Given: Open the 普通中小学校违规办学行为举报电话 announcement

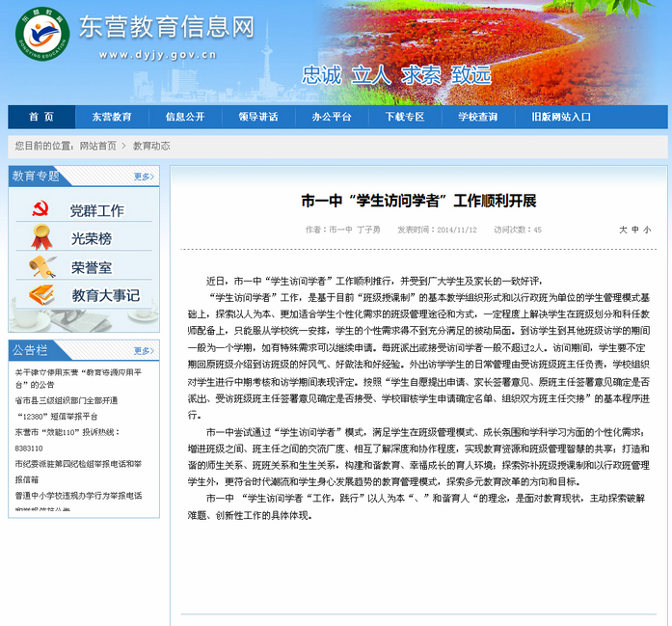Looking at the screenshot, I should [78, 496].
